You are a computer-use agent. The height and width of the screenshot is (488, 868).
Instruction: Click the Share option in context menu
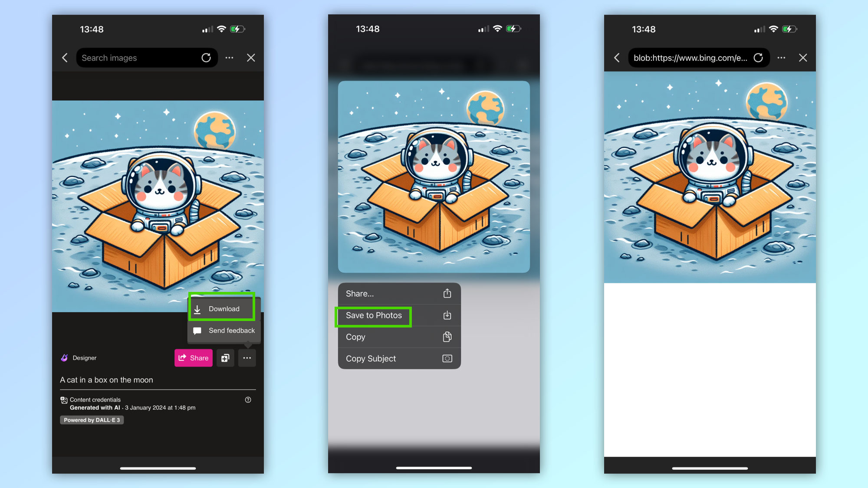click(x=398, y=293)
